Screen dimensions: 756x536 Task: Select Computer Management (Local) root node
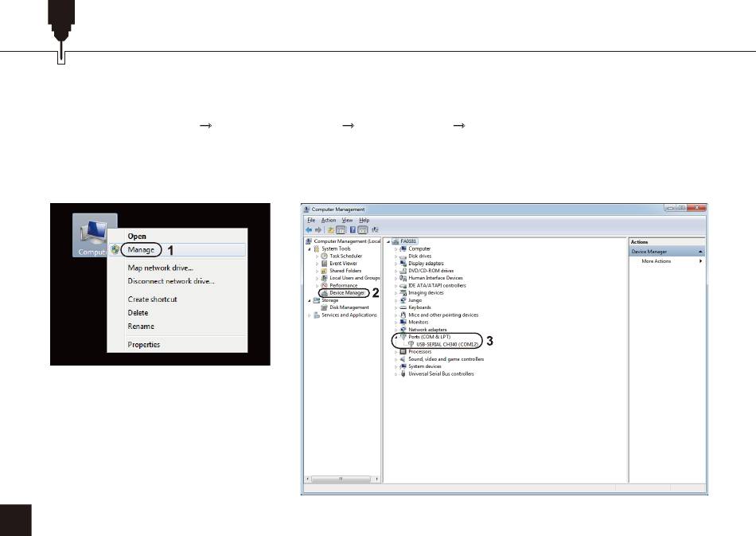click(347, 241)
